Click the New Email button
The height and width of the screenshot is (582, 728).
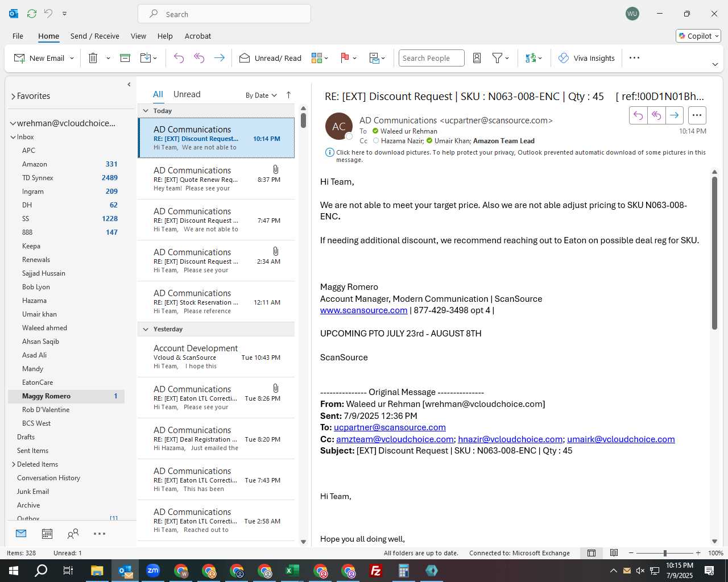point(39,58)
